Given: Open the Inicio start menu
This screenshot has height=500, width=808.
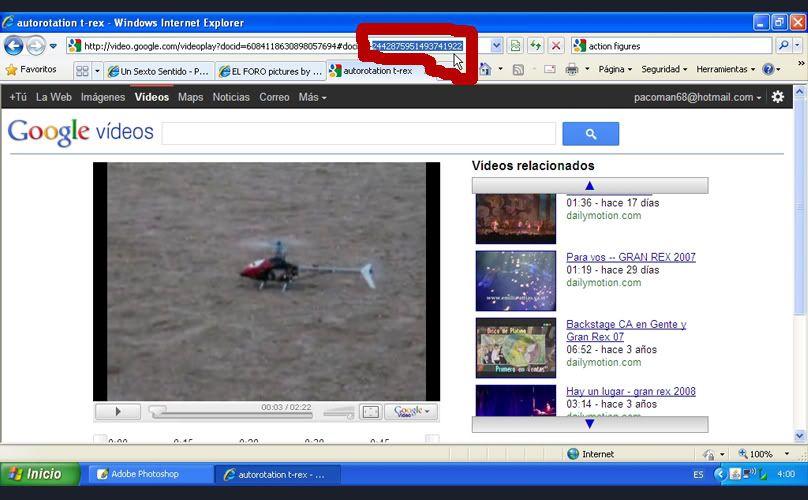Looking at the screenshot, I should point(40,474).
